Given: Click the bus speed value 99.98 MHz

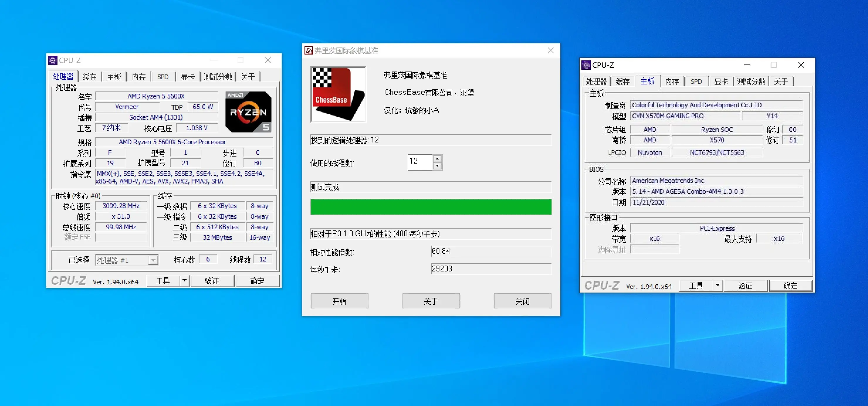Looking at the screenshot, I should [x=121, y=227].
